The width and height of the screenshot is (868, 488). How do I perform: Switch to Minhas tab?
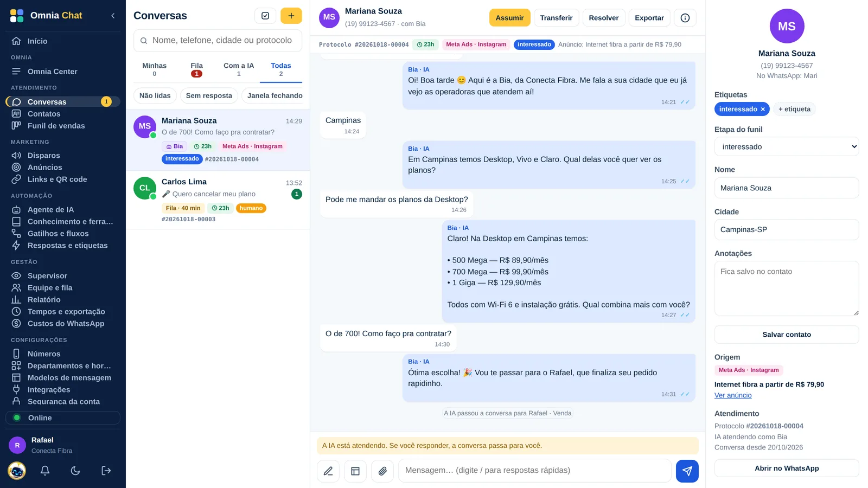point(155,70)
